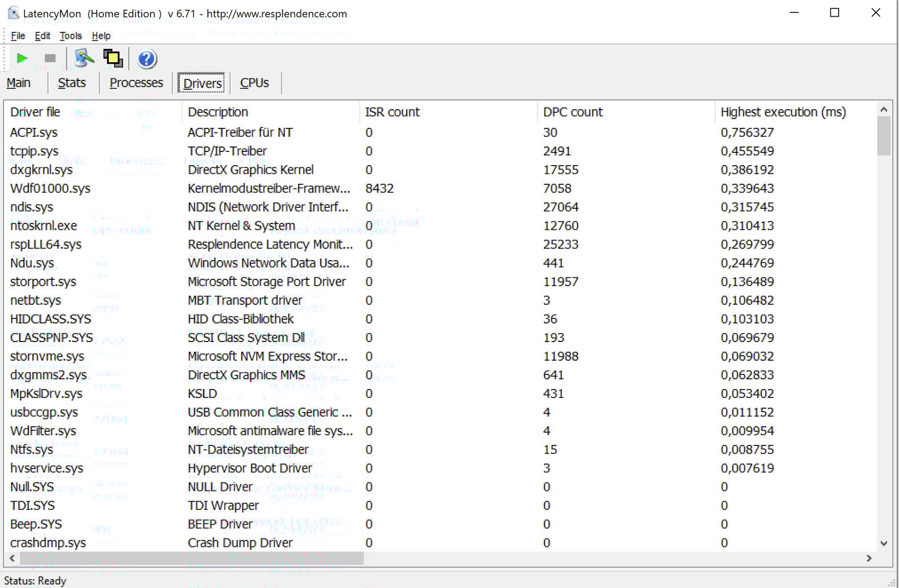Select the MpKslDrv.sys driver row
Image resolution: width=899 pixels, height=588 pixels.
[x=441, y=393]
